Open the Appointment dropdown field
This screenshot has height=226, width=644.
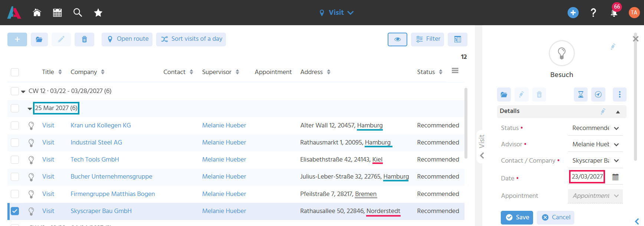[x=595, y=196]
